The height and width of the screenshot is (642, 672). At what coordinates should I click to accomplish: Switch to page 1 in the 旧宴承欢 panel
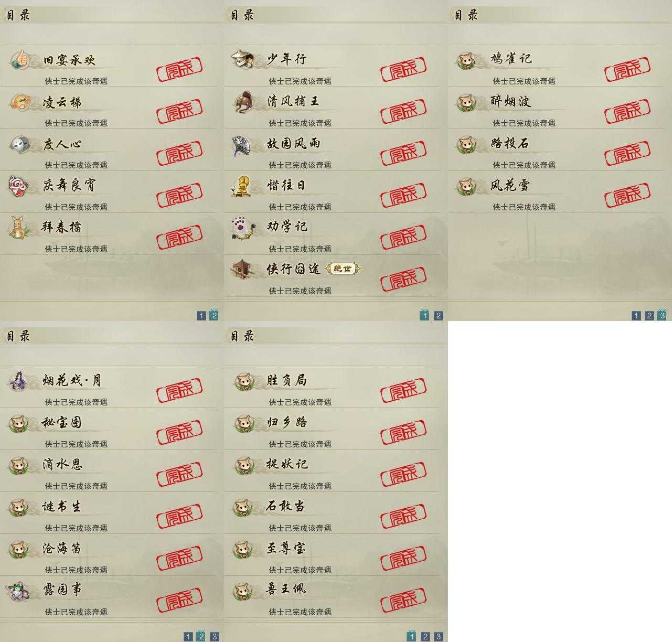201,316
